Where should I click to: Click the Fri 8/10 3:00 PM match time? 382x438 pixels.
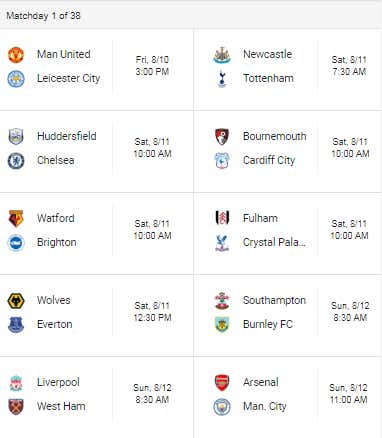coord(152,65)
